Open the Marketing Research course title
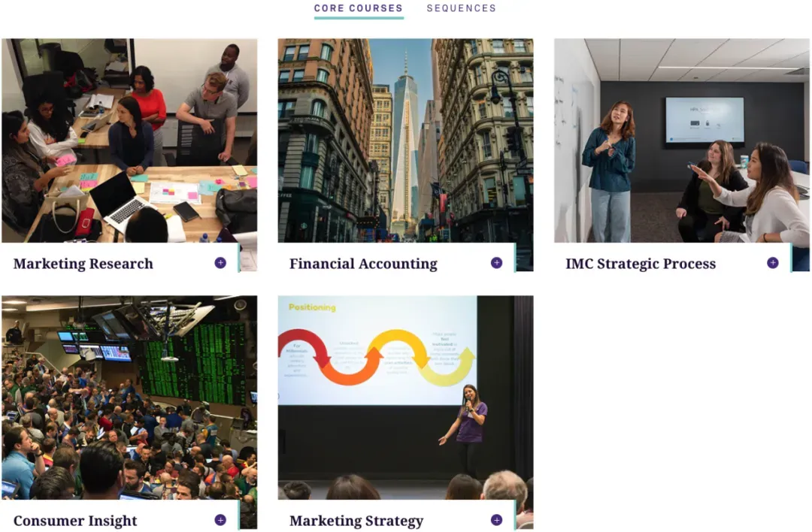This screenshot has height=532, width=812. click(83, 264)
